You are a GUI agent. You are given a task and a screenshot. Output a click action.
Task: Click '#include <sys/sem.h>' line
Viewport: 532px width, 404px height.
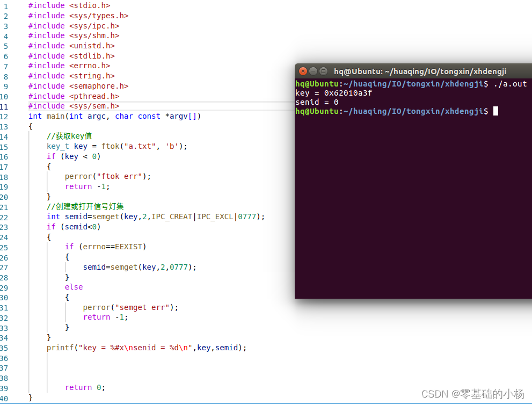74,106
